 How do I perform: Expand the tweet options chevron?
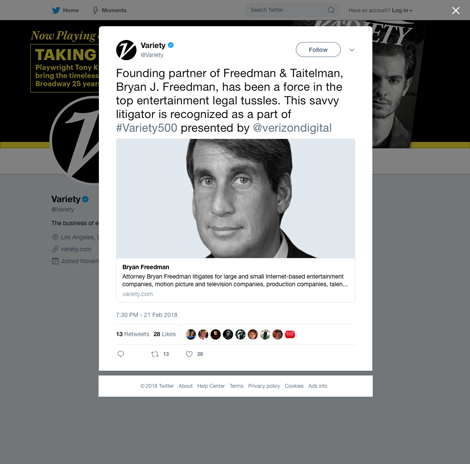352,50
